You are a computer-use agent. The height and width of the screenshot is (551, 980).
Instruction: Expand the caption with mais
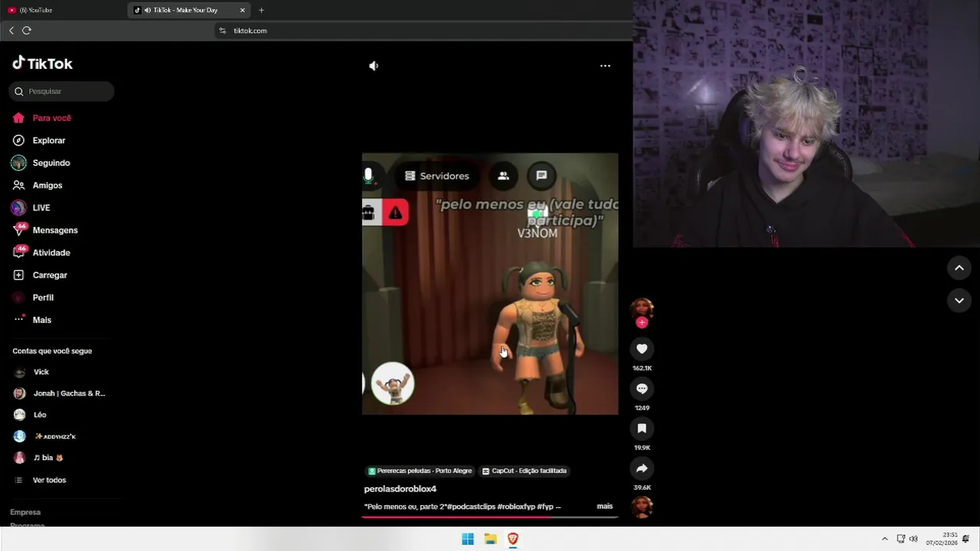click(605, 507)
